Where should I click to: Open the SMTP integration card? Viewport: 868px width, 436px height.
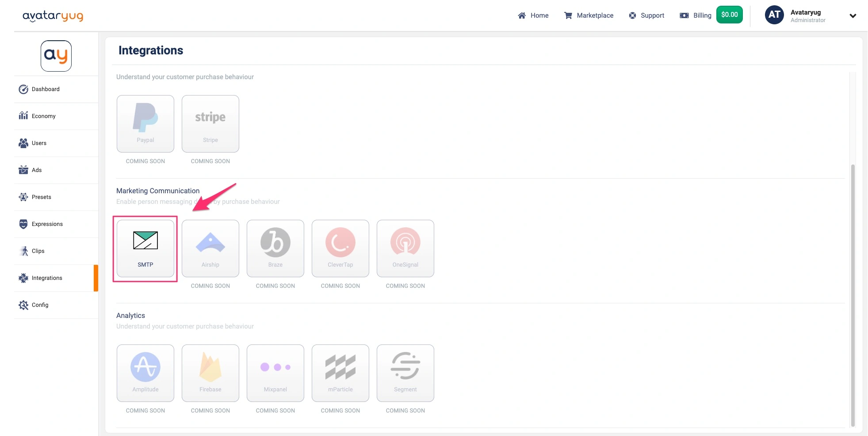145,249
